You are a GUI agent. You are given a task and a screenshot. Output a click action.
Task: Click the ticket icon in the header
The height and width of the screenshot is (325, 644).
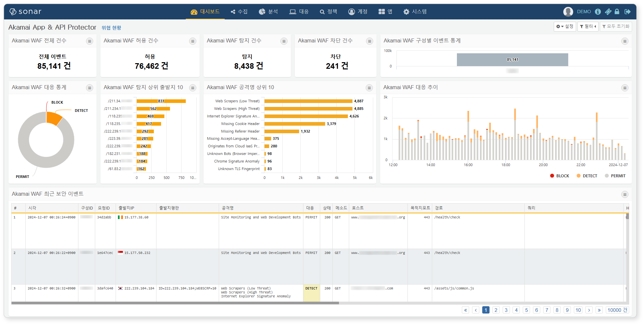[x=608, y=12]
